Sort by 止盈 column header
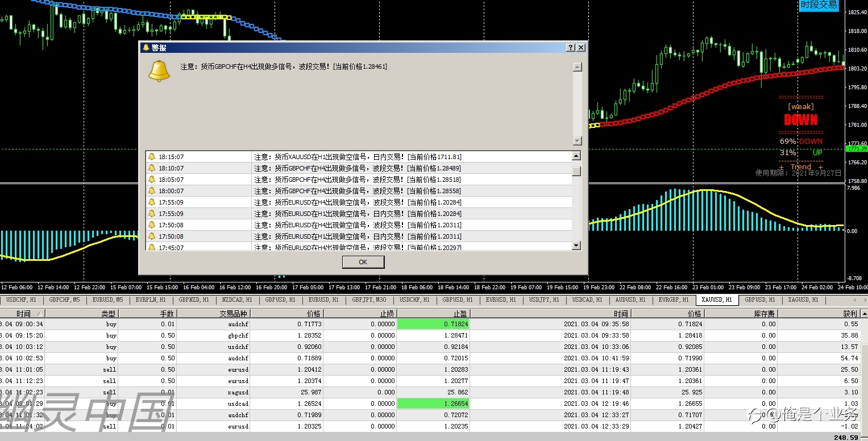Image resolution: width=868 pixels, height=441 pixels. (433, 314)
